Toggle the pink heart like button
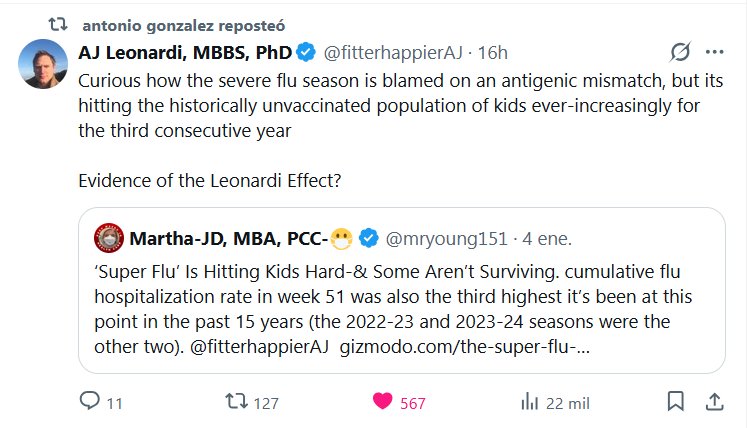This screenshot has width=748, height=428. tap(383, 402)
